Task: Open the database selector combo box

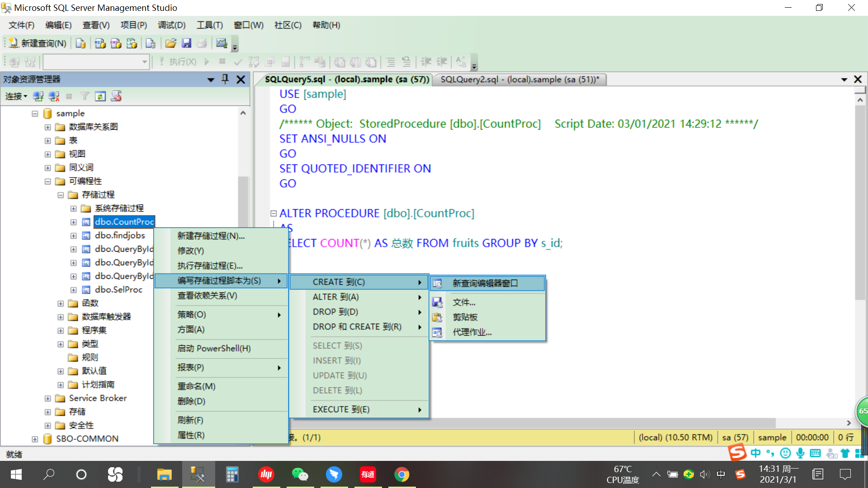Action: click(96, 61)
